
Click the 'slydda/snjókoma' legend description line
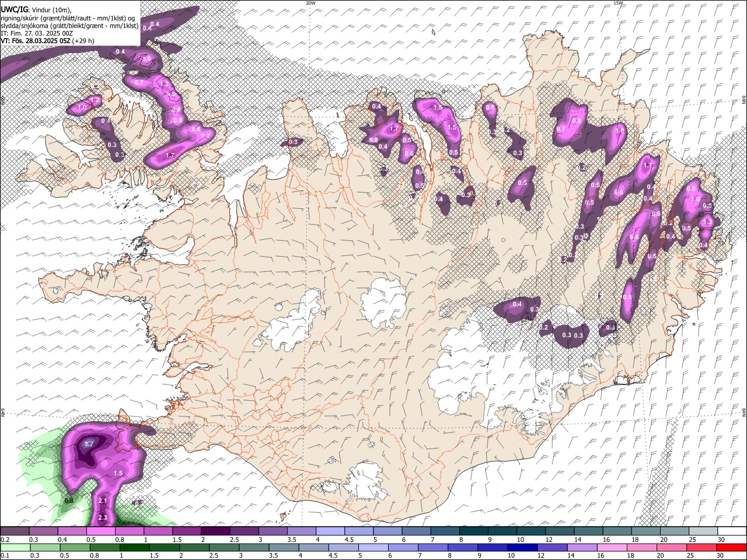tap(69, 26)
